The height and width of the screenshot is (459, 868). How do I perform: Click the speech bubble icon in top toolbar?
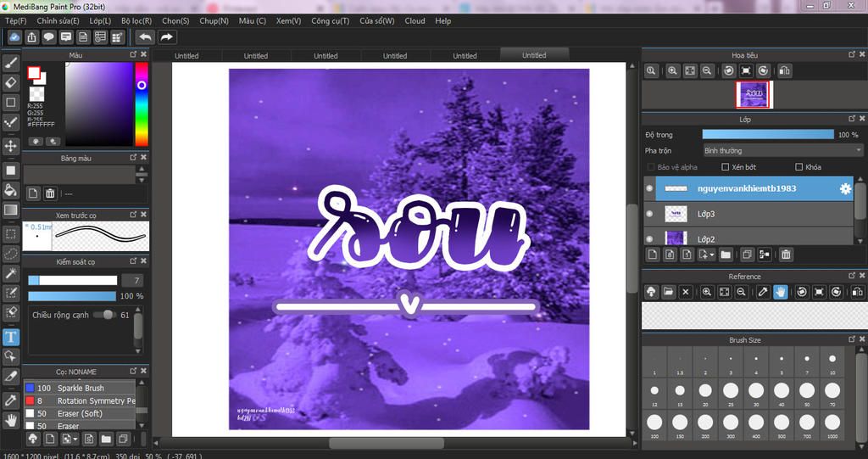pyautogui.click(x=48, y=37)
